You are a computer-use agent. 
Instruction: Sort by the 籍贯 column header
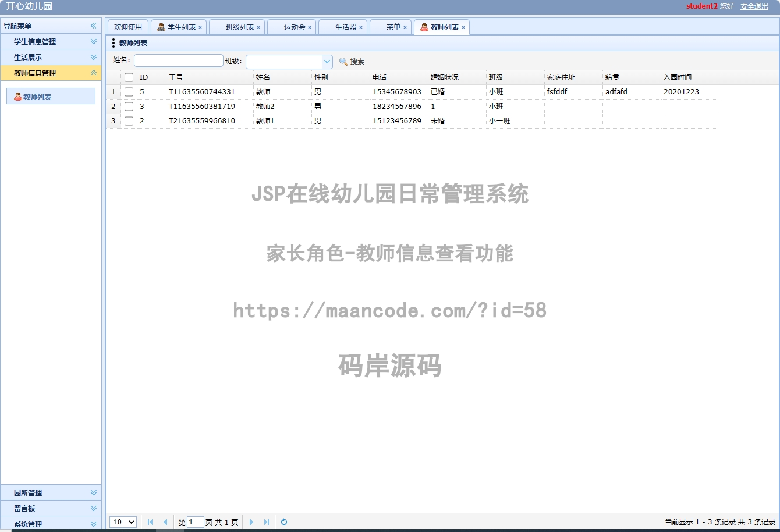pyautogui.click(x=632, y=77)
